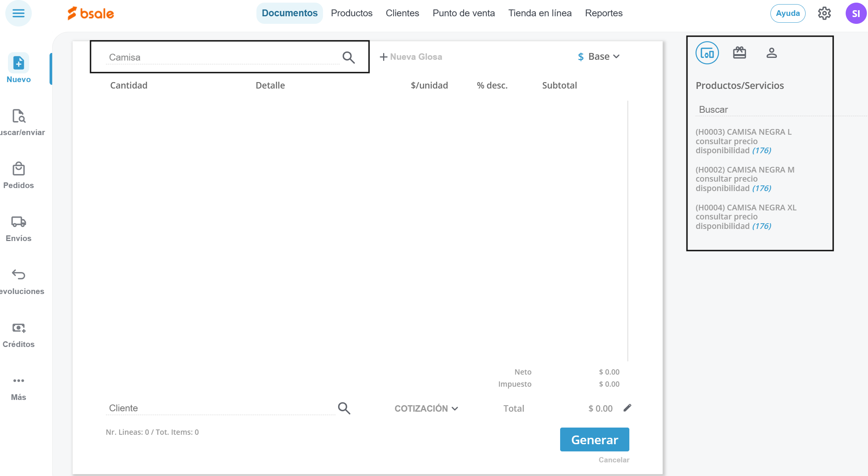Select the person panel icon
Screen dimensions: 868x476
[772, 53]
